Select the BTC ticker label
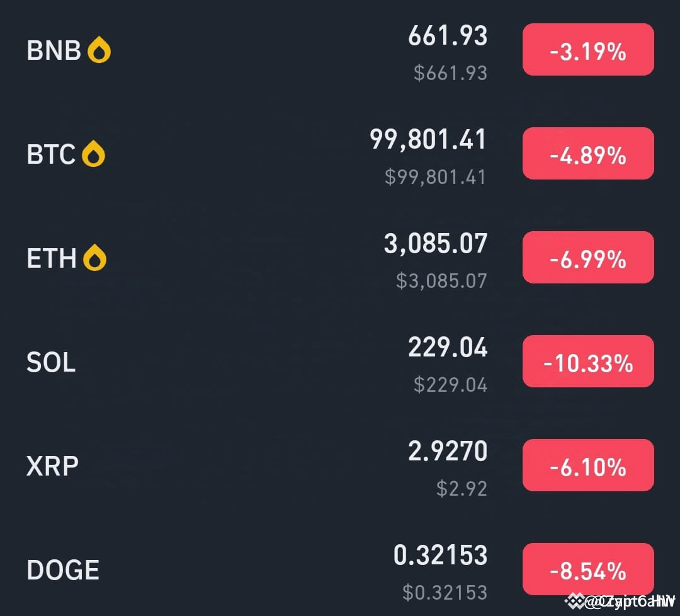The height and width of the screenshot is (616, 680). coord(50,154)
